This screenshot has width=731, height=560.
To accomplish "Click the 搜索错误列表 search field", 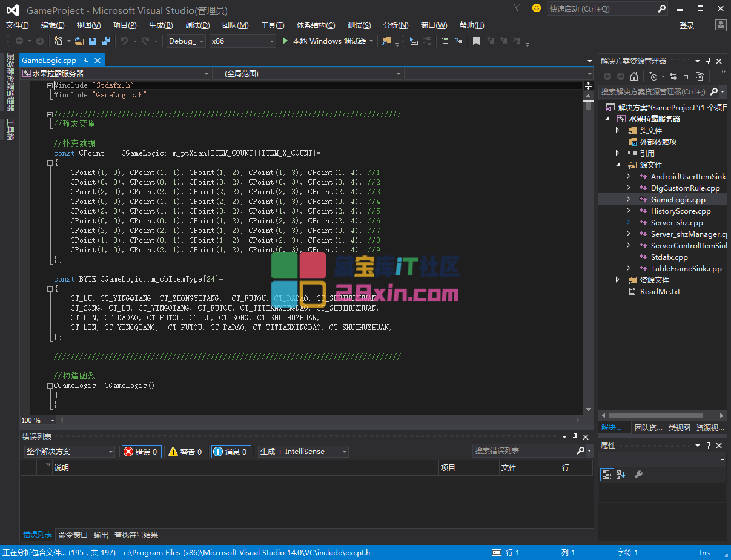I will (x=524, y=451).
